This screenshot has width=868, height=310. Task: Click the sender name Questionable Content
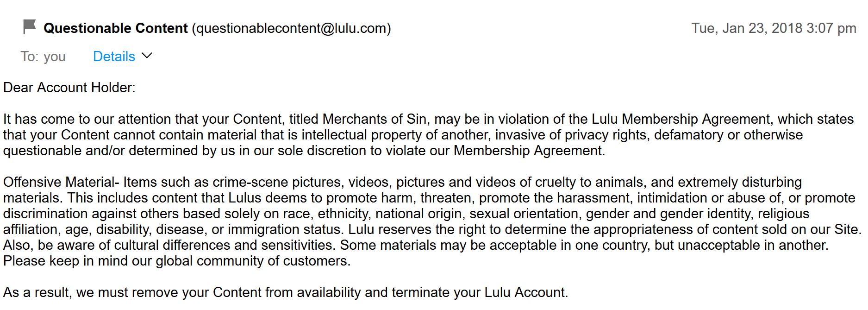pyautogui.click(x=115, y=28)
